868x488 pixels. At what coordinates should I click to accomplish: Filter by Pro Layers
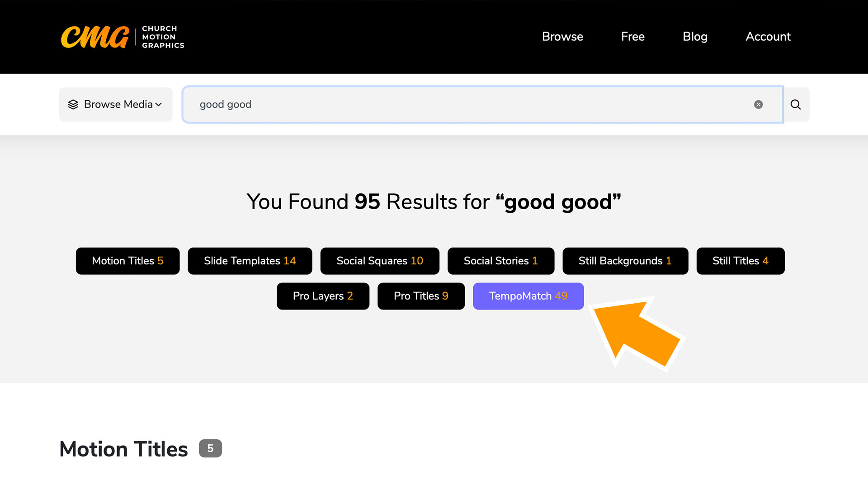click(322, 296)
